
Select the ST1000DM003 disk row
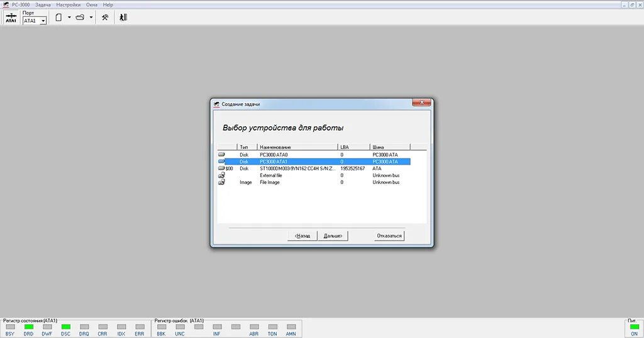click(x=314, y=168)
